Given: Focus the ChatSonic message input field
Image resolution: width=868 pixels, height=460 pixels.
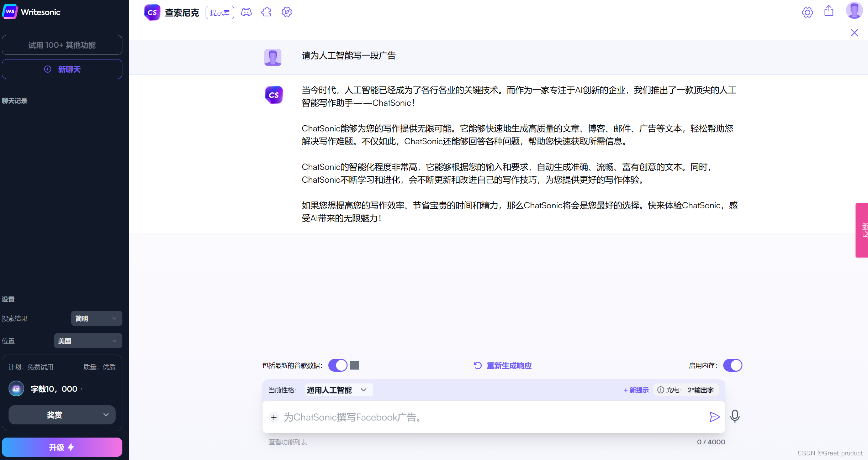Looking at the screenshot, I should coord(494,417).
